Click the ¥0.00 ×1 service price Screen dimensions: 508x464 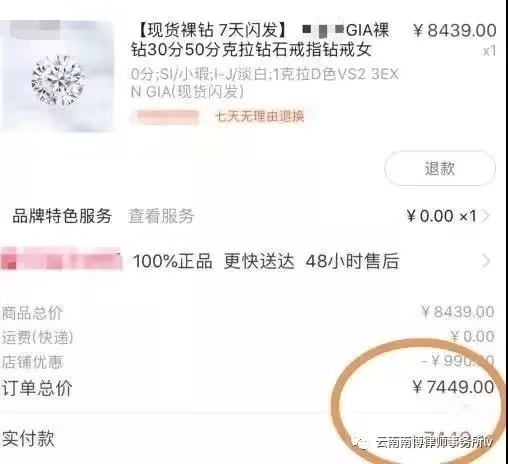coord(441,216)
